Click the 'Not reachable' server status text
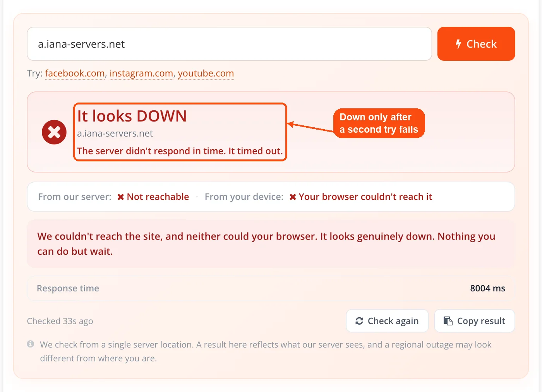 [x=158, y=197]
